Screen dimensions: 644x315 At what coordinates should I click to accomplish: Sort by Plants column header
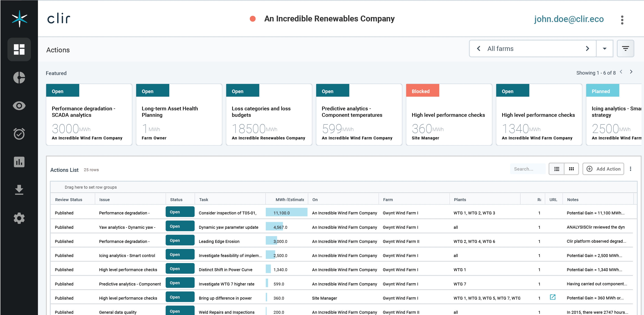460,200
